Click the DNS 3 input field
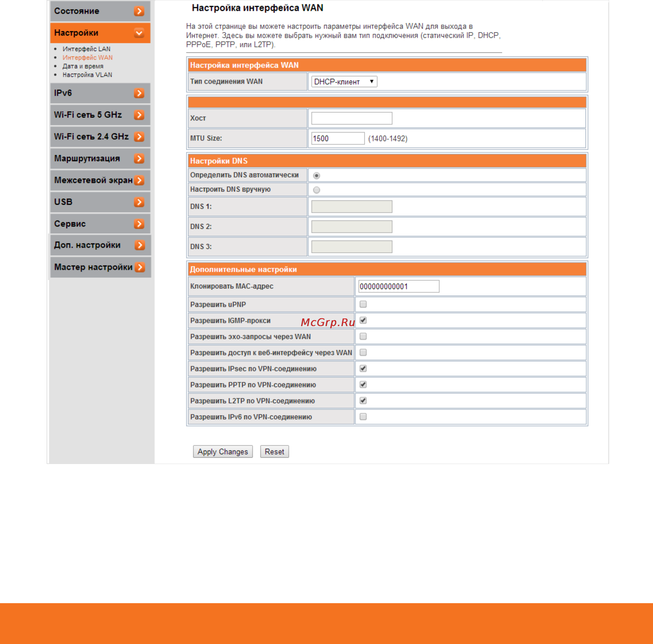Screen dimensions: 653x644 pyautogui.click(x=352, y=247)
